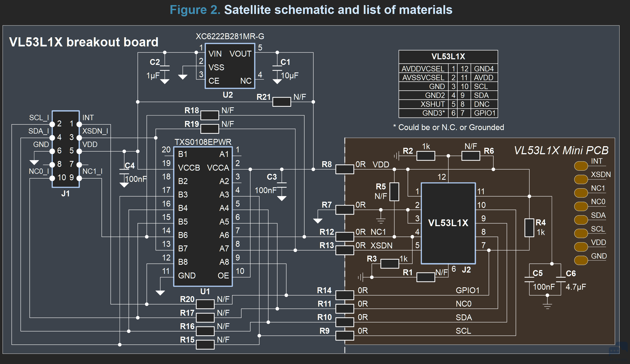
Task: Select the R12 resistor symbol
Action: pyautogui.click(x=345, y=237)
